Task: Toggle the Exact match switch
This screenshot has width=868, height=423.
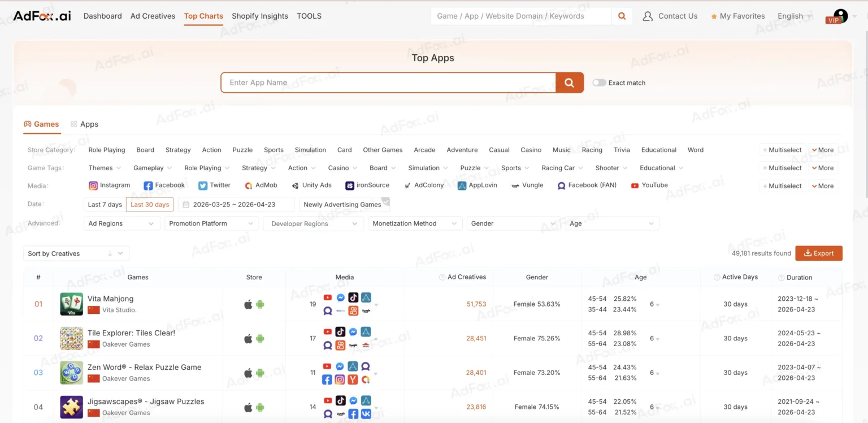Action: pyautogui.click(x=599, y=83)
